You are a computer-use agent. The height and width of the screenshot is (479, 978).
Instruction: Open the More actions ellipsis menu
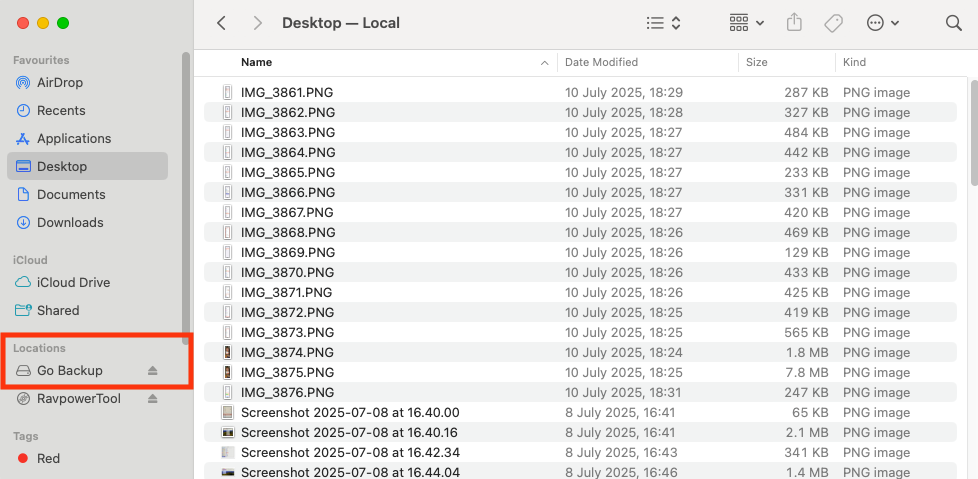tap(883, 23)
